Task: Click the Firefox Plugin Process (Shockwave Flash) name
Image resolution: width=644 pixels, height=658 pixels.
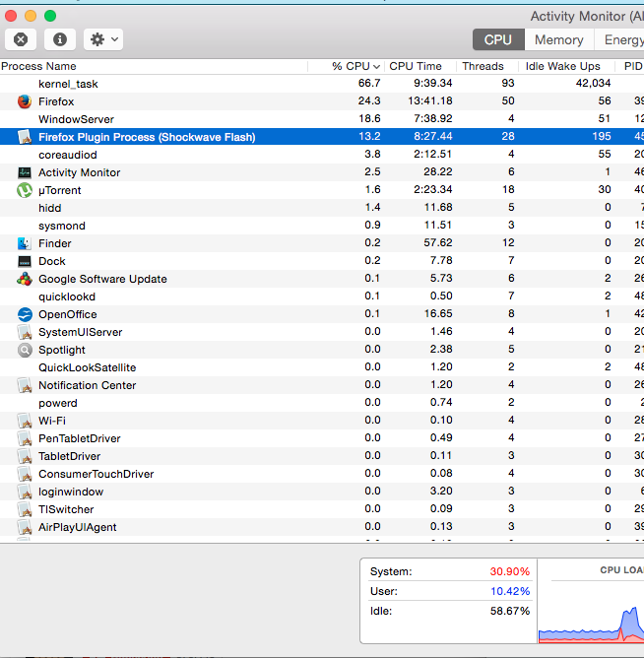Action: tap(147, 137)
